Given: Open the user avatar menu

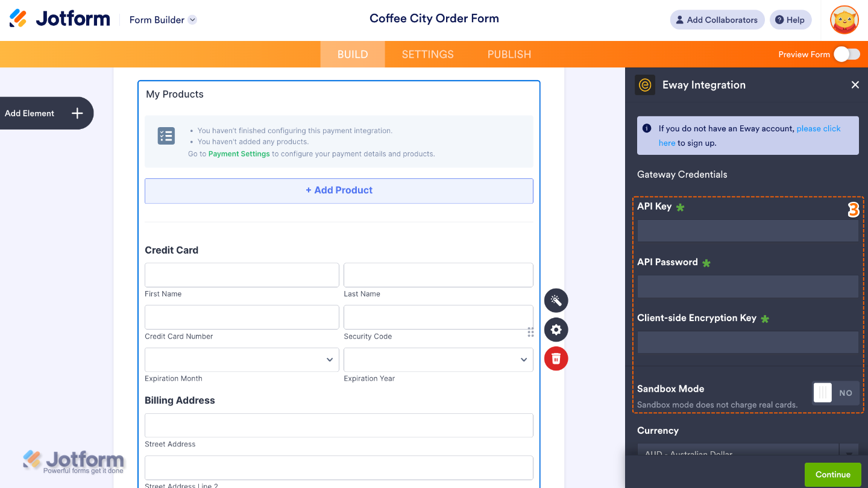Looking at the screenshot, I should [844, 20].
